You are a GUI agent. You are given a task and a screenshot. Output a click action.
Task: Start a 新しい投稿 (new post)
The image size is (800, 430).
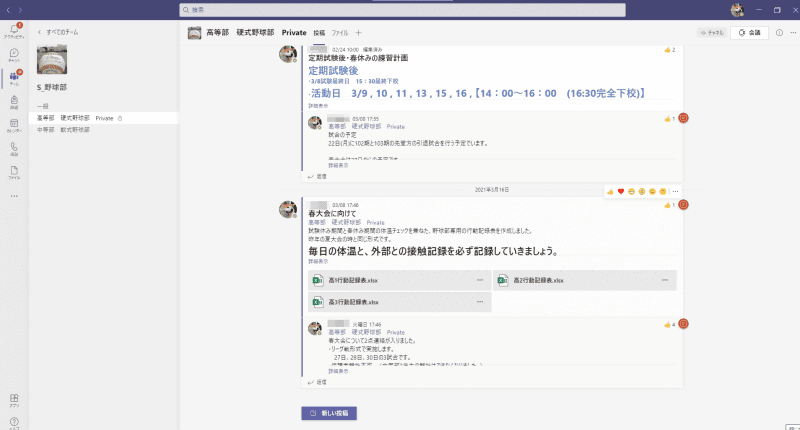(329, 413)
